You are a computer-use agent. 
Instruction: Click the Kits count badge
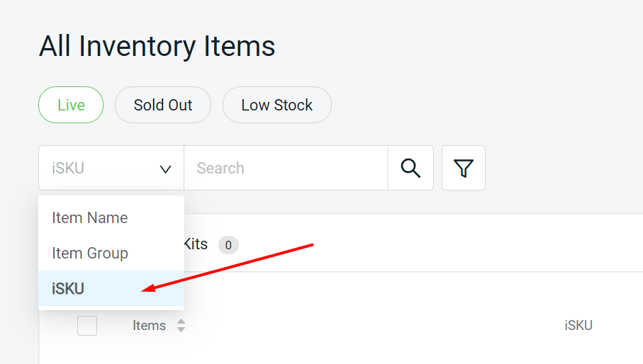pos(228,245)
